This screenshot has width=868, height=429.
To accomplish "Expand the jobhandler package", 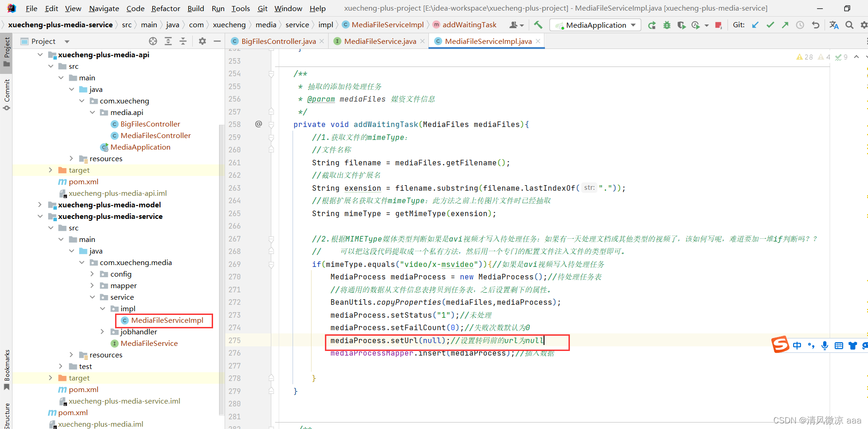I will point(103,332).
